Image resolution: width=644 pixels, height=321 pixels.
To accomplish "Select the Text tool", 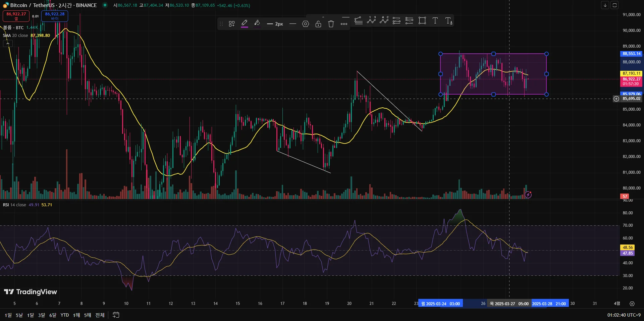I will click(435, 20).
